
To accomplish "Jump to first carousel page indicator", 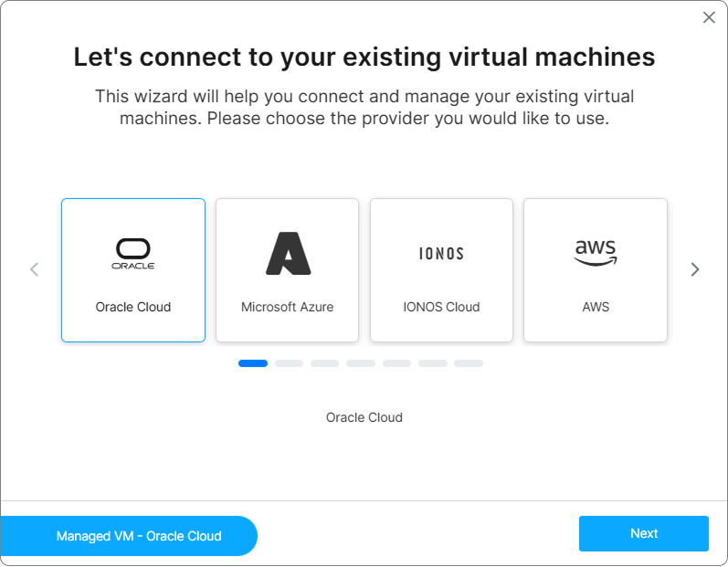I will point(253,363).
